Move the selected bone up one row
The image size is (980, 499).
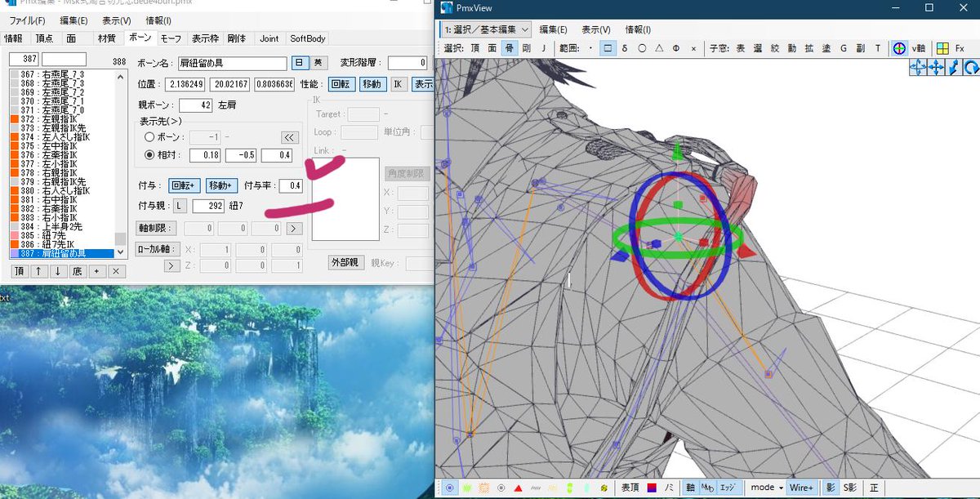(38, 271)
